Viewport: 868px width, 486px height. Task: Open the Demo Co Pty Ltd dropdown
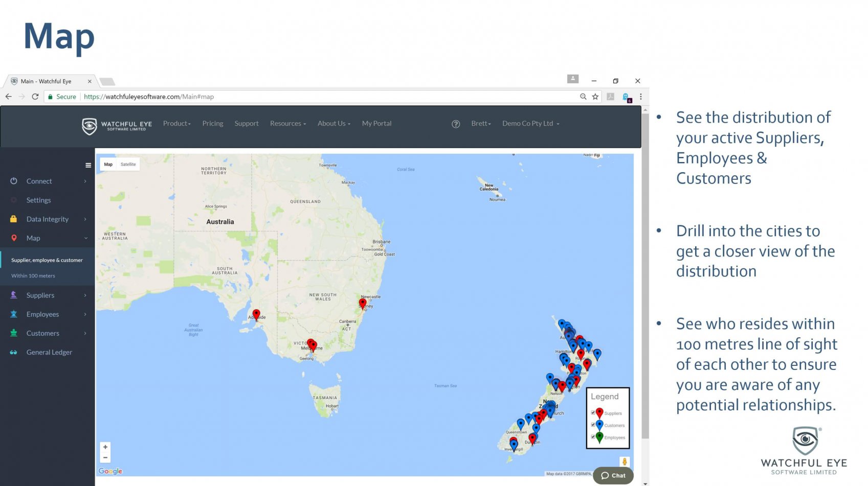coord(531,124)
